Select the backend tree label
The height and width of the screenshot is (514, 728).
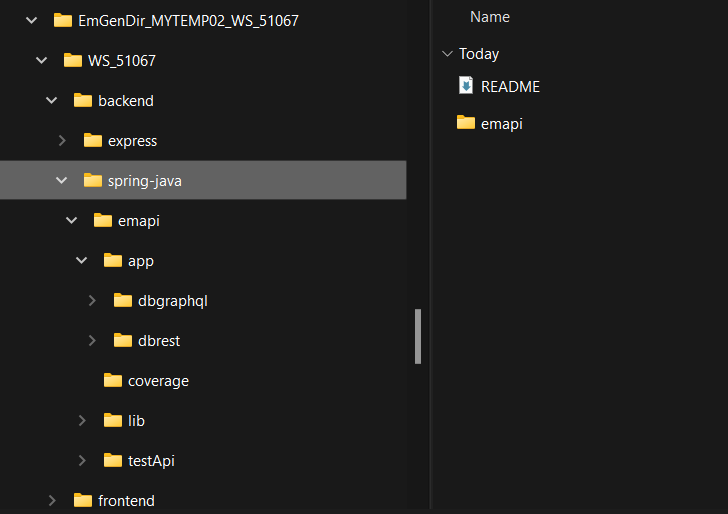tap(126, 101)
